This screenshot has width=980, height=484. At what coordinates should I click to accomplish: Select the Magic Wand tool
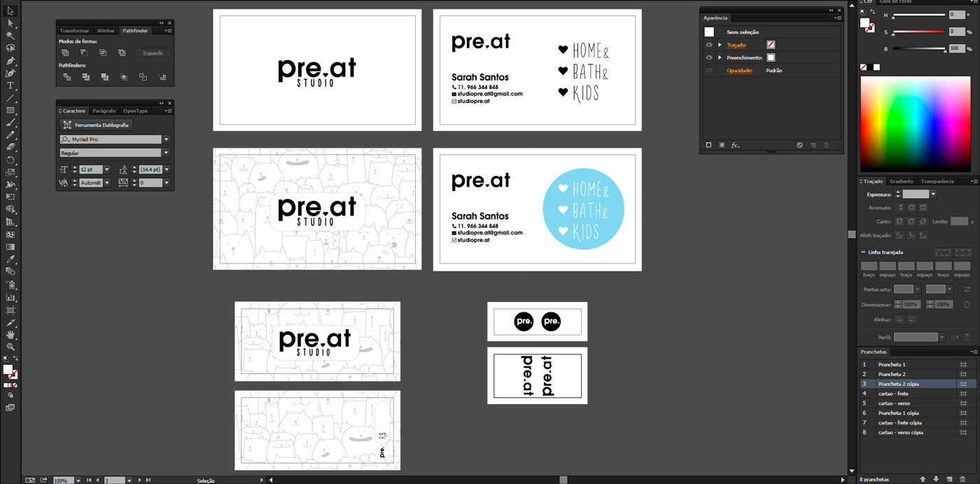(10, 36)
